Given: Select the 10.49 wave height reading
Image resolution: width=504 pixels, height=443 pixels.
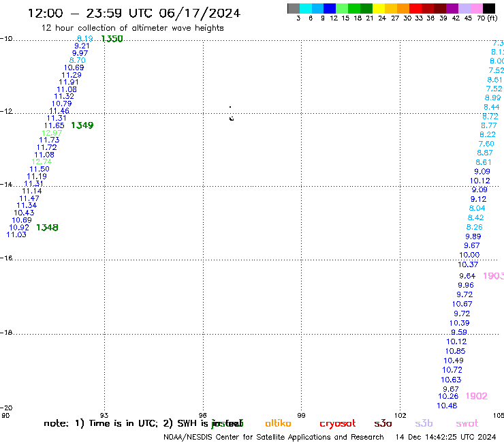Looking at the screenshot, I should coord(454,361).
